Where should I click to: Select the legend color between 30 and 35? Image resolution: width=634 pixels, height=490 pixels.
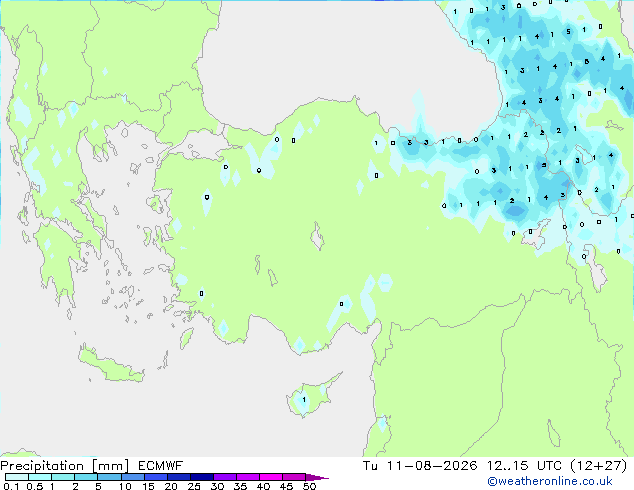tap(224, 477)
